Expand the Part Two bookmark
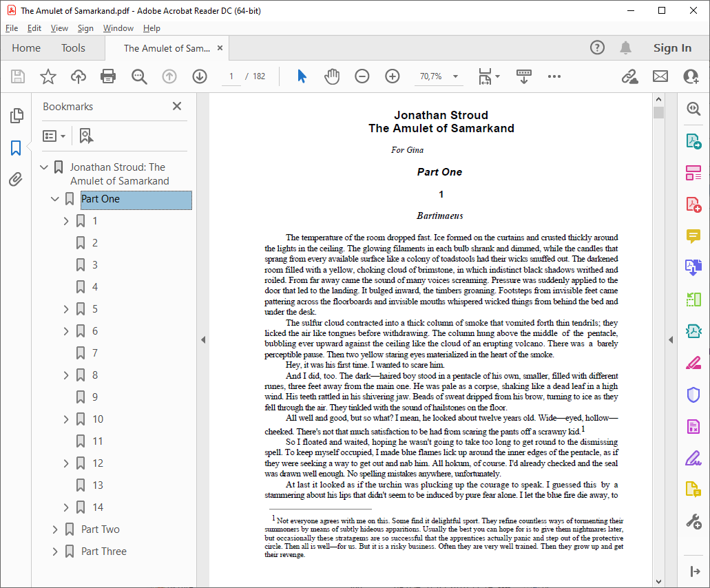 click(55, 529)
